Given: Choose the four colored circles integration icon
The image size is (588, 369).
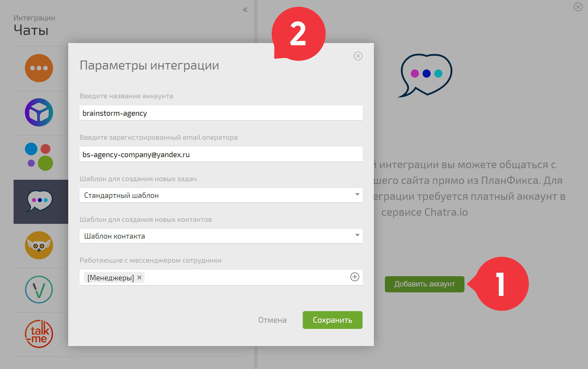Looking at the screenshot, I should click(x=39, y=157).
